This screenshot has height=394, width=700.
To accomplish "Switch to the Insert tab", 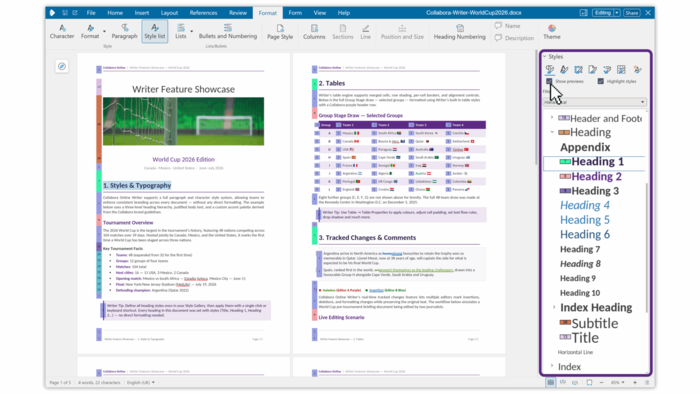I will click(x=142, y=13).
